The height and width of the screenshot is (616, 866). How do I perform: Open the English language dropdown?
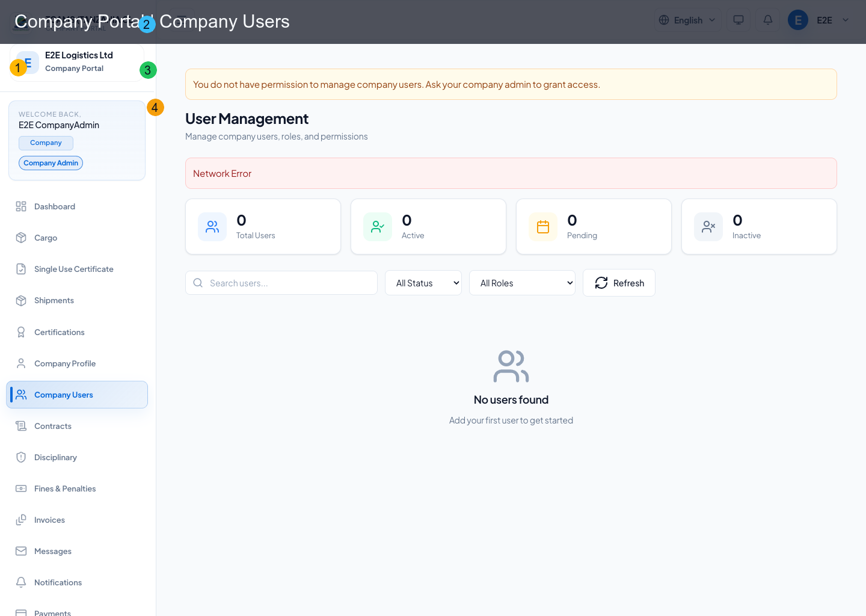coord(688,20)
